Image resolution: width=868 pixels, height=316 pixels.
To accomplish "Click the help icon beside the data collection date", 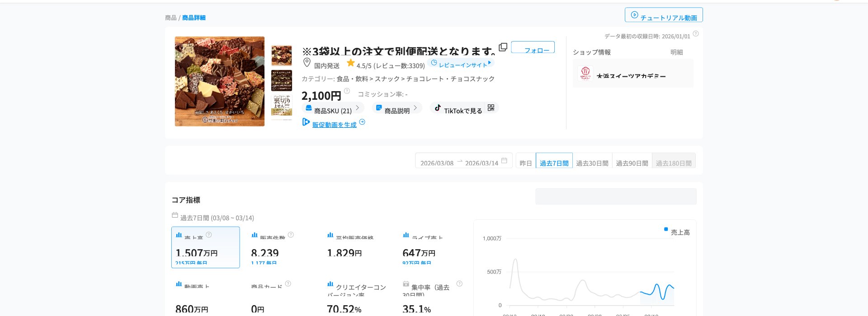I will [696, 34].
